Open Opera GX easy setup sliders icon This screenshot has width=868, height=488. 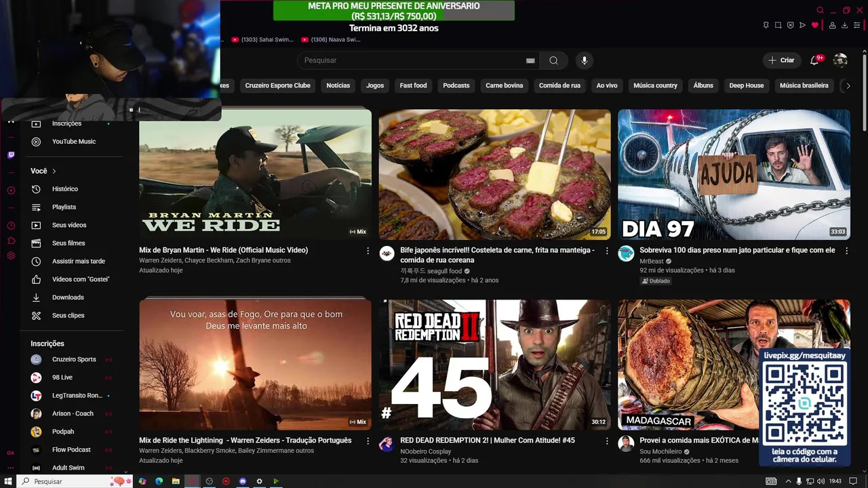pyautogui.click(x=857, y=25)
